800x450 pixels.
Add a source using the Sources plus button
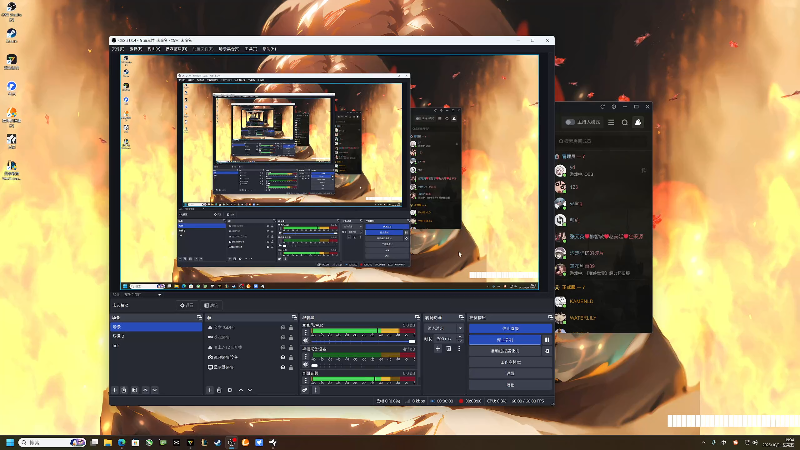click(209, 390)
